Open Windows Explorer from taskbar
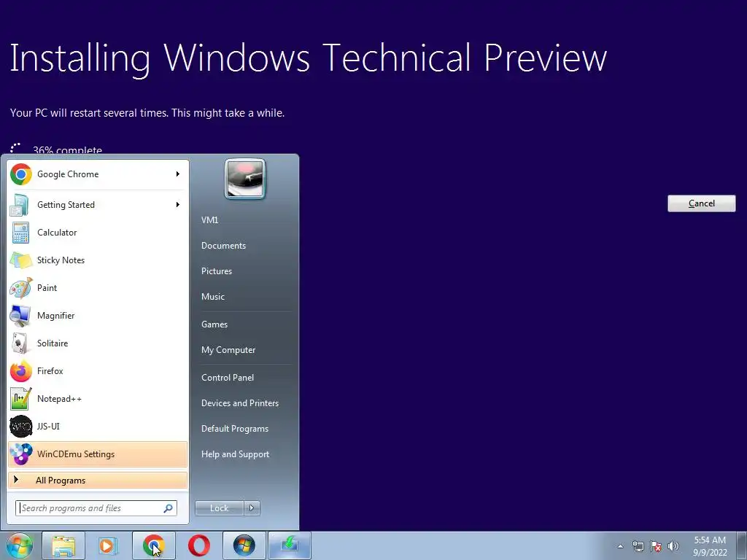This screenshot has width=747, height=560. (63, 545)
